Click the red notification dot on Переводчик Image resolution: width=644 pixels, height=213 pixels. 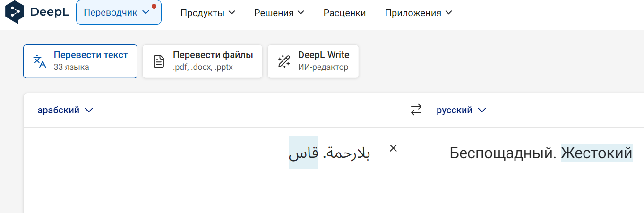click(154, 7)
